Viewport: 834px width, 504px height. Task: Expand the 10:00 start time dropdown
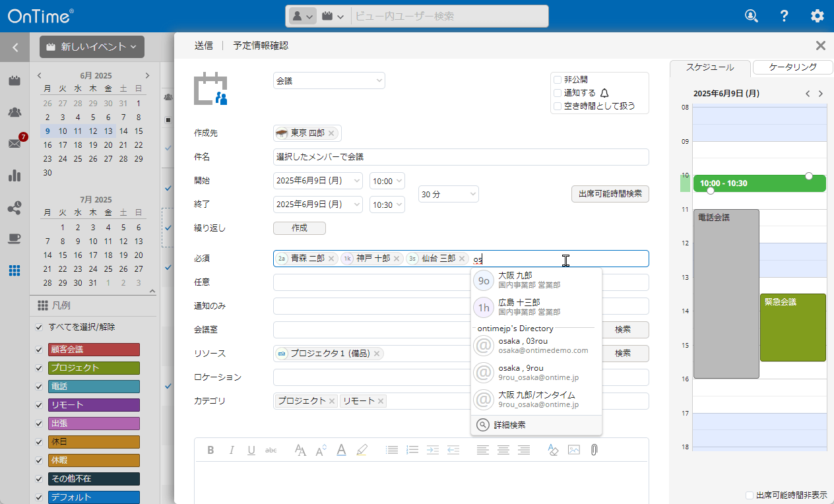pyautogui.click(x=387, y=180)
